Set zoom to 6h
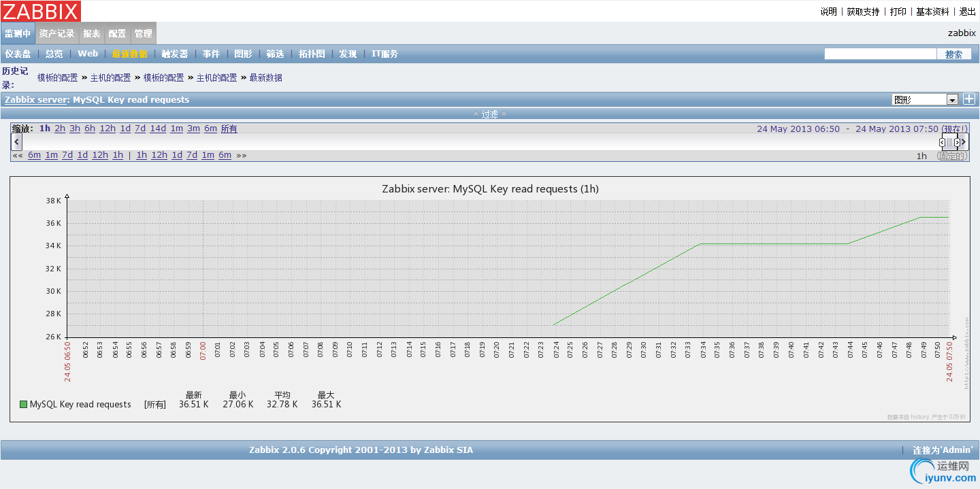Screen dimensions: 980x489 [x=90, y=129]
